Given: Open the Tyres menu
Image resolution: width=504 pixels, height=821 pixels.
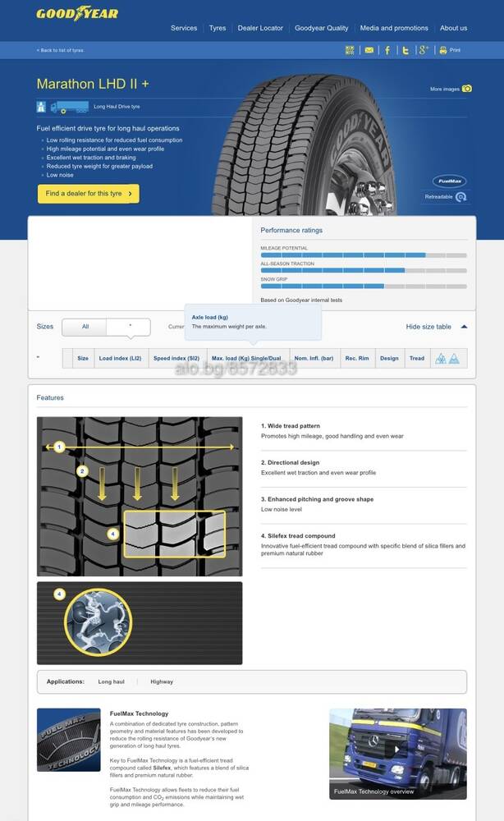Looking at the screenshot, I should (x=218, y=28).
